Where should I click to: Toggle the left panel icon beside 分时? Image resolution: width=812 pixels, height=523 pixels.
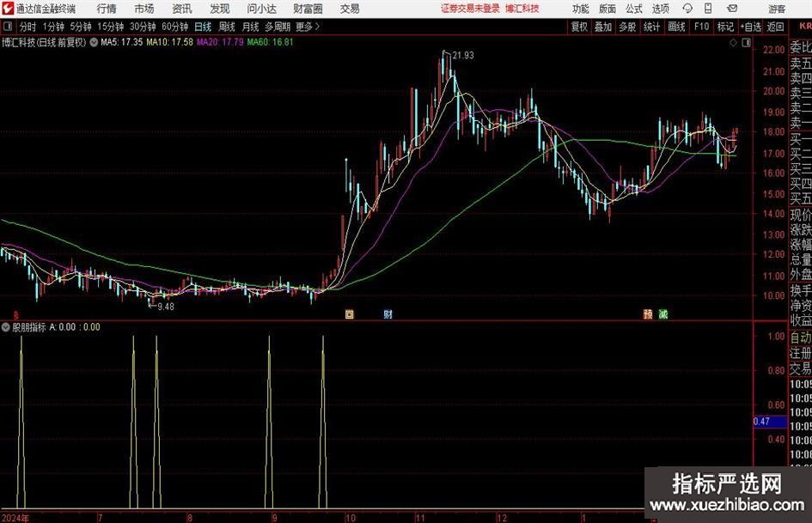tap(8, 27)
